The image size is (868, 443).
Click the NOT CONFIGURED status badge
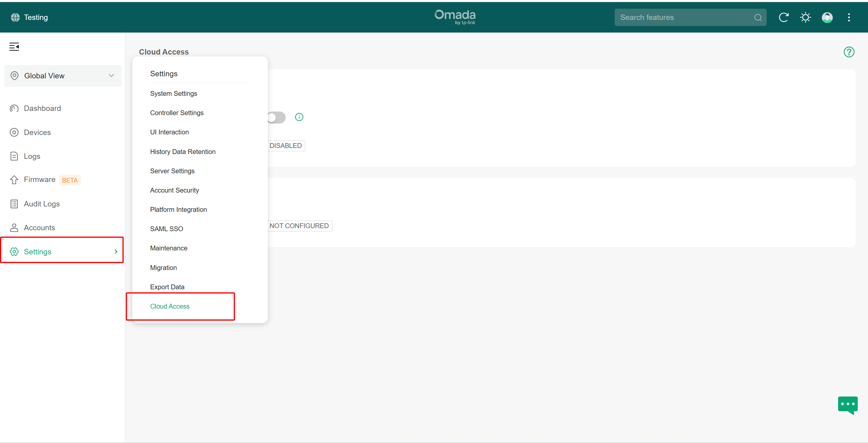point(299,226)
